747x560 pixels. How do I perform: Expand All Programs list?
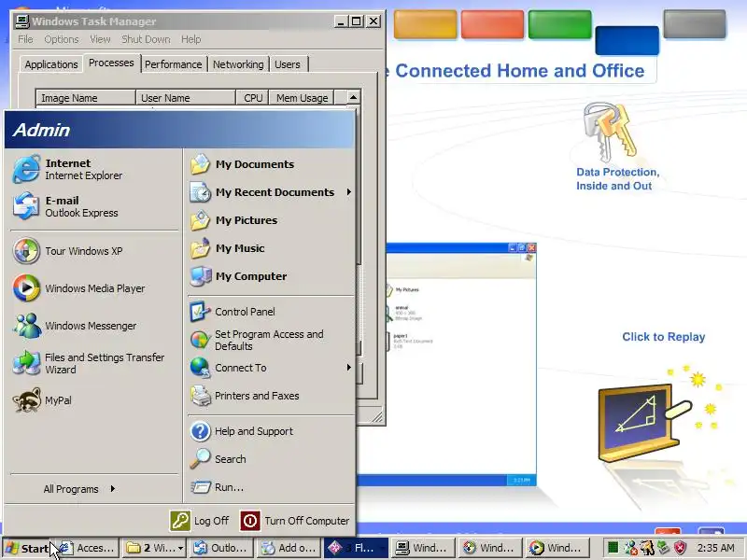79,489
